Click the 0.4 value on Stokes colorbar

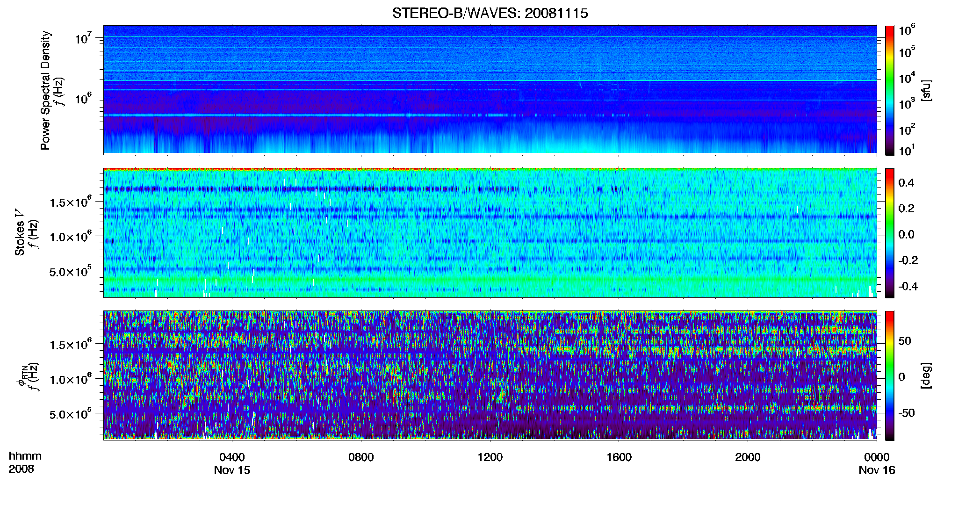[x=906, y=183]
